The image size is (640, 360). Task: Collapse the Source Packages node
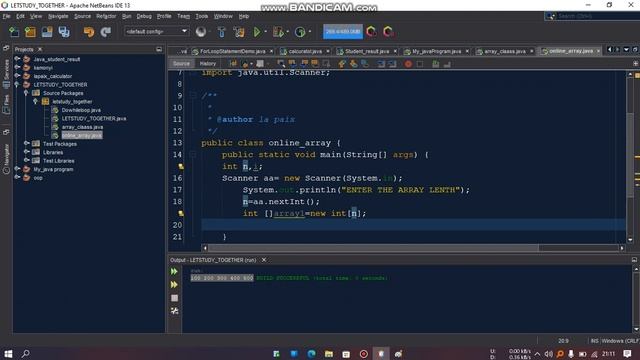point(26,93)
